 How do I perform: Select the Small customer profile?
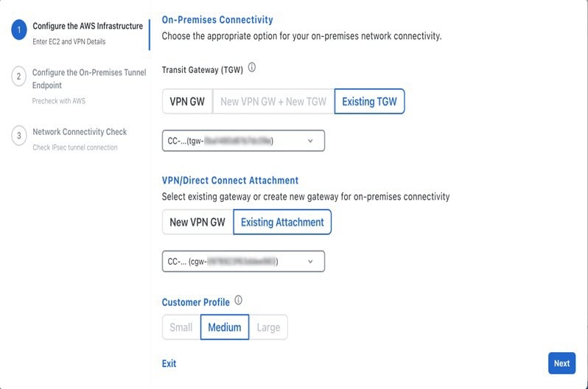[181, 327]
